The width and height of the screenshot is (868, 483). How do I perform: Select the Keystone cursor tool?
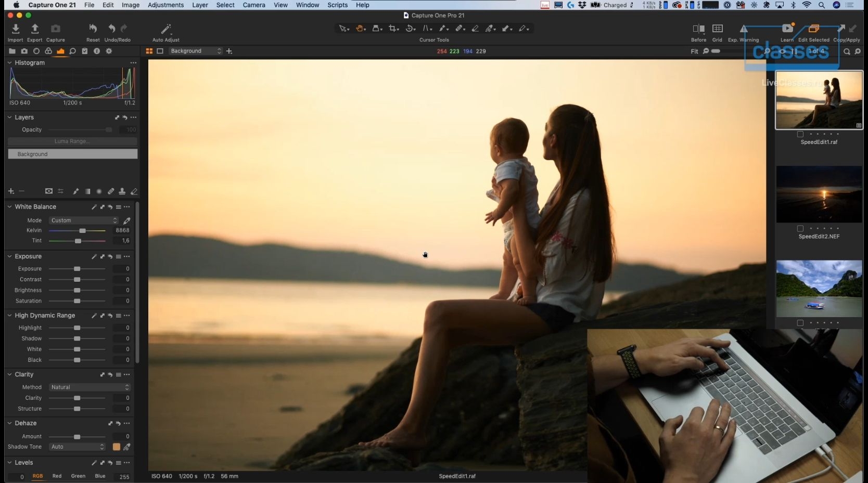point(427,29)
